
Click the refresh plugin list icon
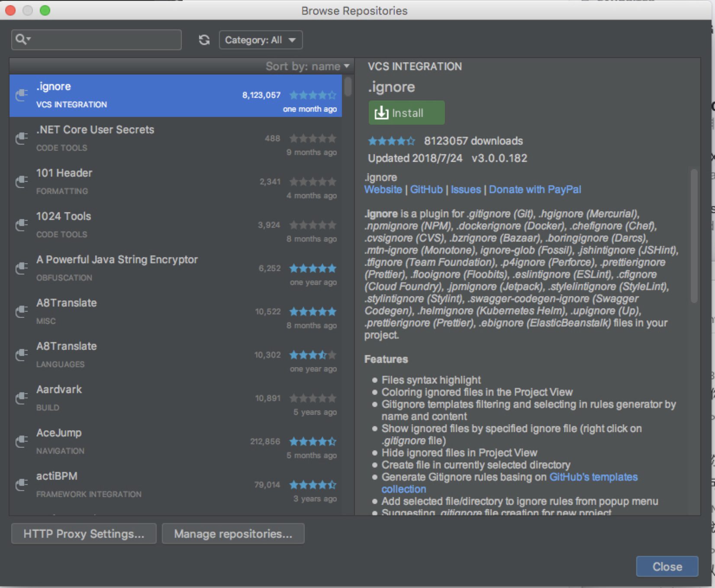click(204, 40)
